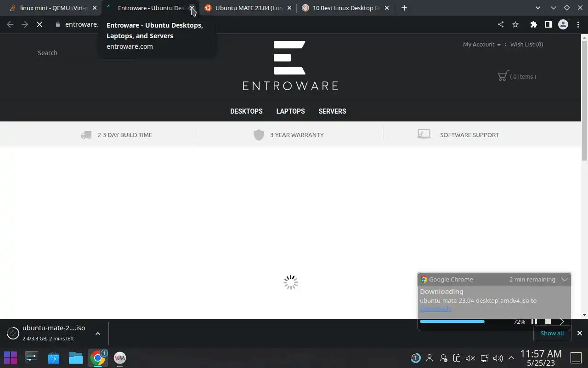This screenshot has width=588, height=368.
Task: Go back to the previous page
Action: [10, 24]
